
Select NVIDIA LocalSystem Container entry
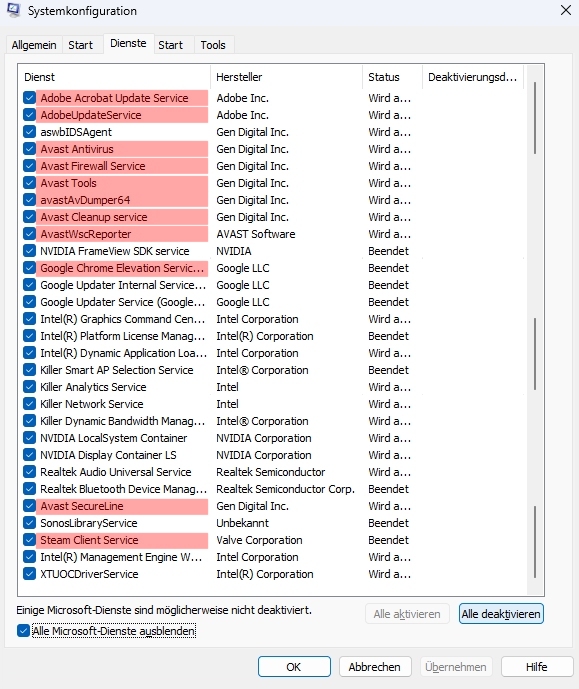[x=113, y=438]
